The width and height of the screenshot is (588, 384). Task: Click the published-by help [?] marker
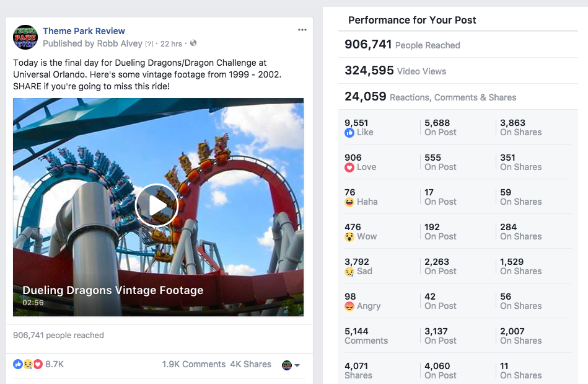pyautogui.click(x=149, y=43)
